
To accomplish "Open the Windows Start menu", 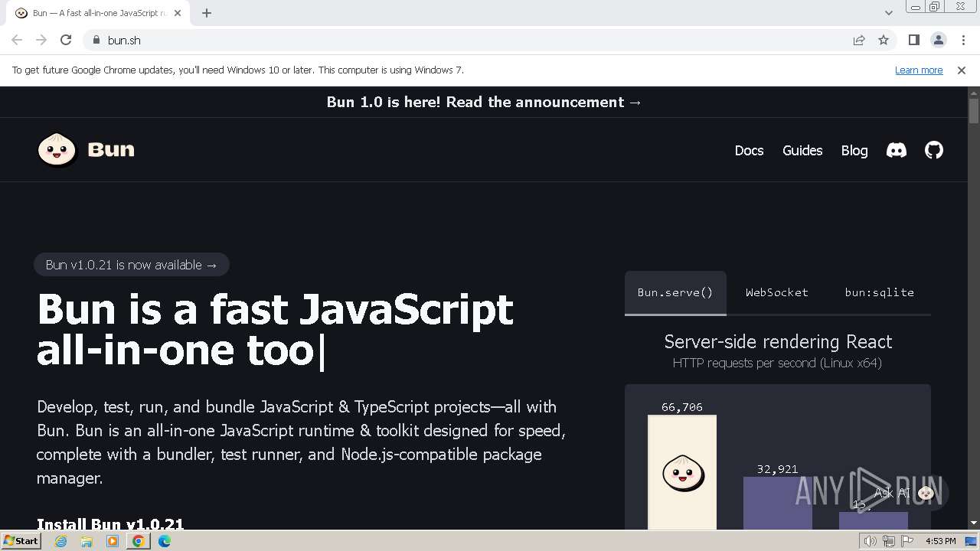I will coord(21,541).
